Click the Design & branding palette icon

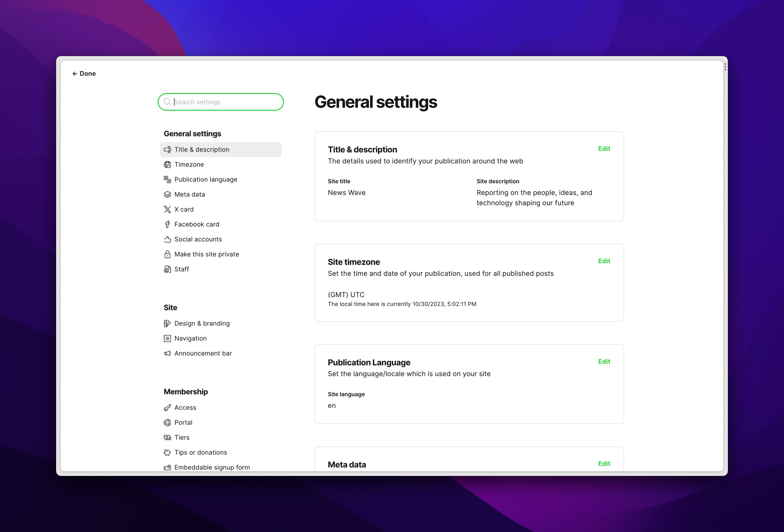coord(167,324)
